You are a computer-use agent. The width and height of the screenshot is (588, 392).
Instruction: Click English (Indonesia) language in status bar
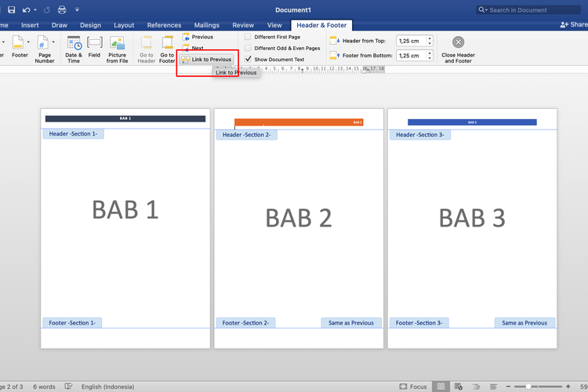pyautogui.click(x=107, y=387)
